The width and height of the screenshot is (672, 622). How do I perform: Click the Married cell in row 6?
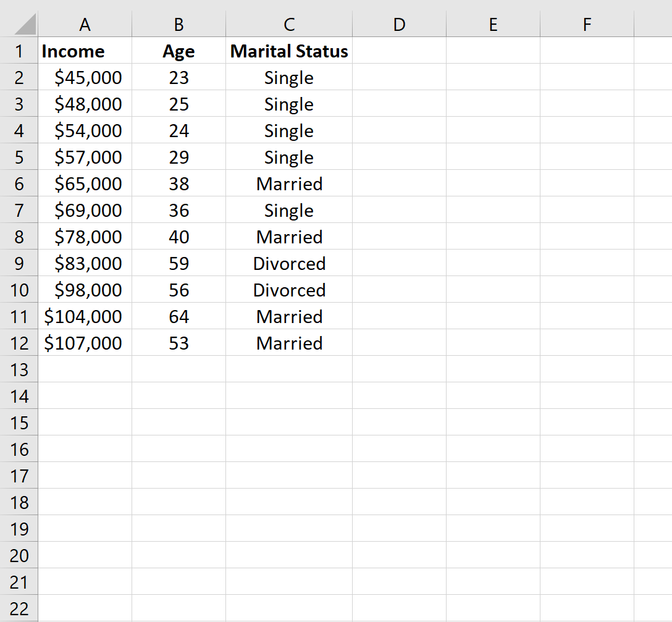(x=288, y=183)
